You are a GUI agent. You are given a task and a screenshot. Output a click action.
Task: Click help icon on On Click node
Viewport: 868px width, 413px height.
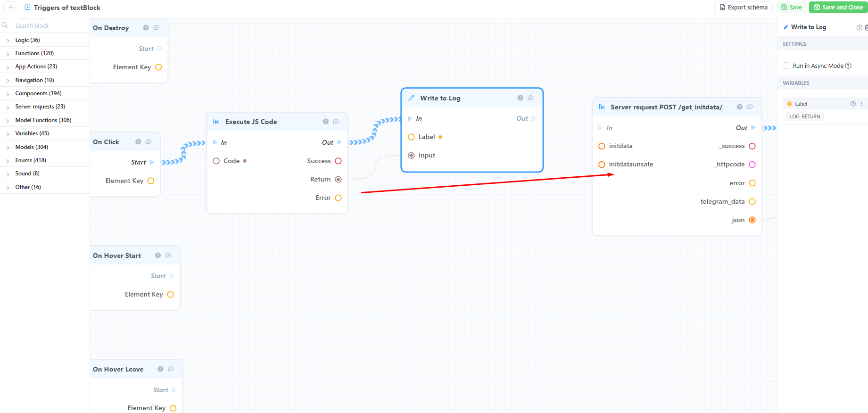[x=138, y=142]
